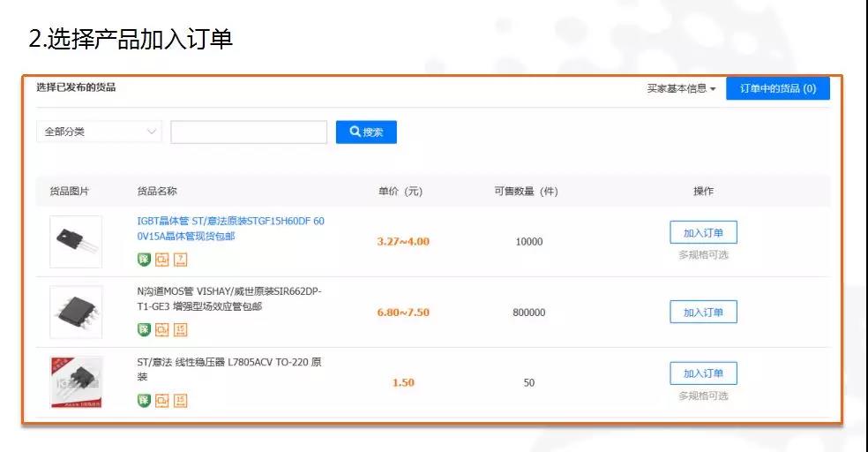Click the L7805ACV regulator product thumbnail

click(76, 382)
